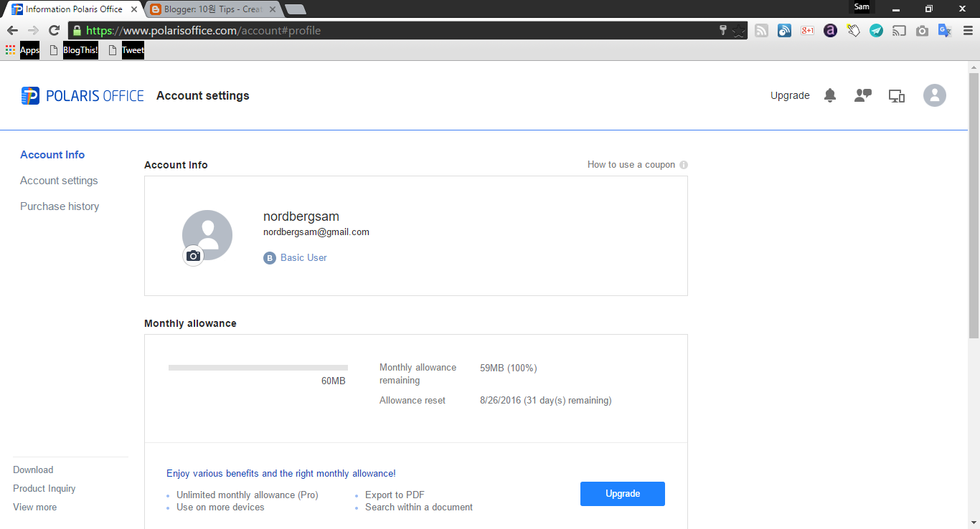Open Account settings from the sidebar
This screenshot has height=529, width=980.
click(x=59, y=180)
